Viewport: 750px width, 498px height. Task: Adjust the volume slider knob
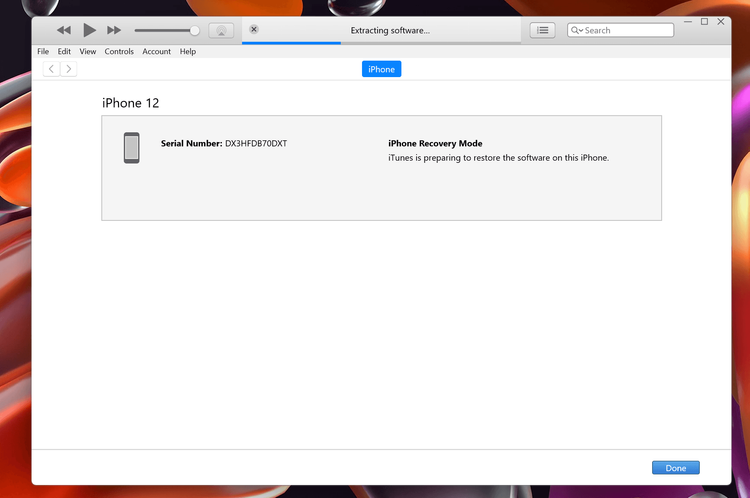194,31
